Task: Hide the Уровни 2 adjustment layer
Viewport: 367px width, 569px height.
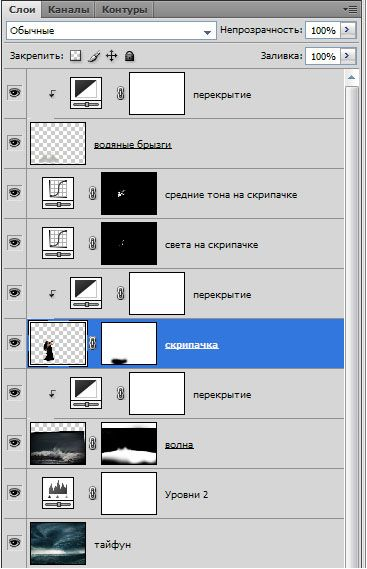Action: 15,492
